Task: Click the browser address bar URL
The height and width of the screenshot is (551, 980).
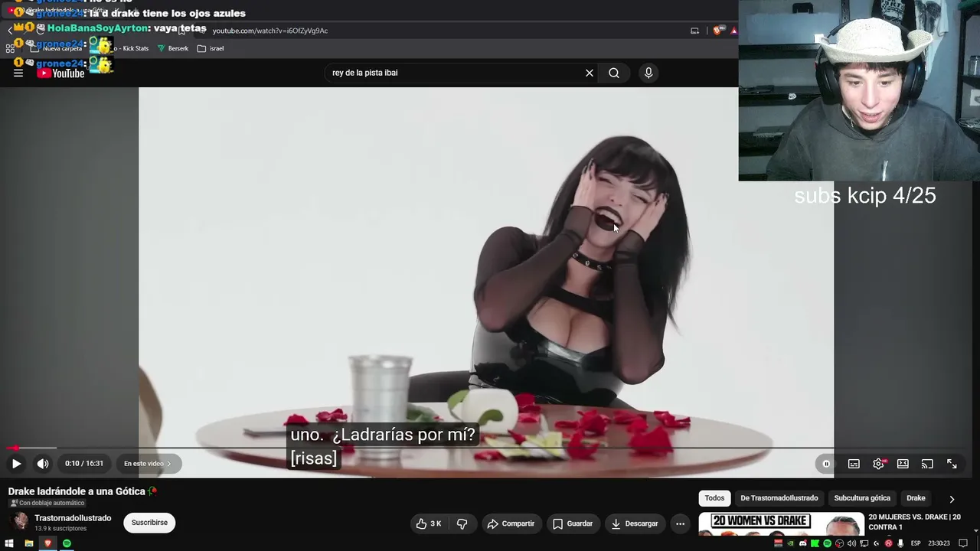Action: 270,31
